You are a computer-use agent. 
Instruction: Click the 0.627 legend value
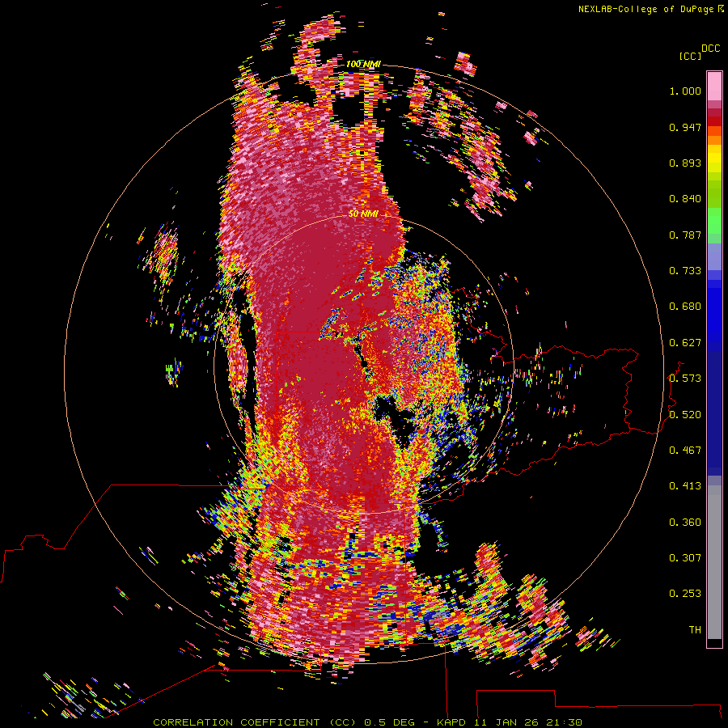coord(685,343)
